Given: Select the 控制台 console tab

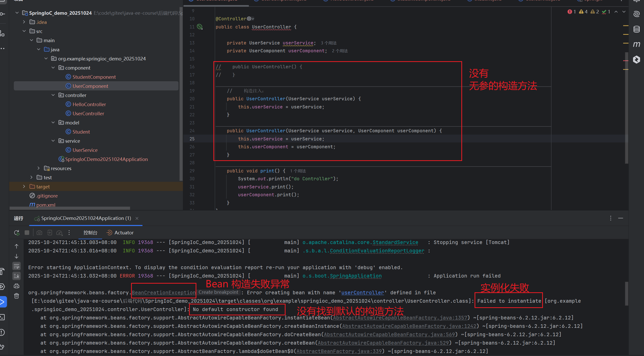Looking at the screenshot, I should coord(90,233).
